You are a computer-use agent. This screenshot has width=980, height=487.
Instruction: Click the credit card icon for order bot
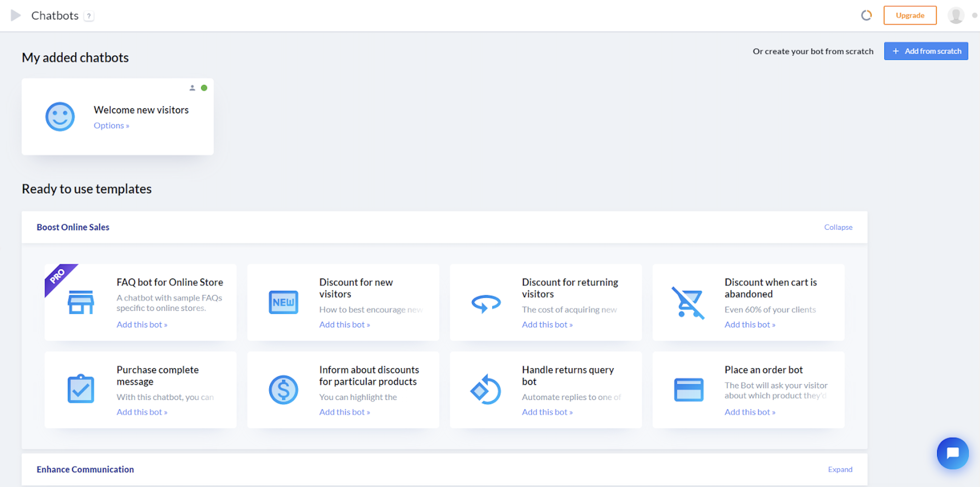tap(689, 390)
